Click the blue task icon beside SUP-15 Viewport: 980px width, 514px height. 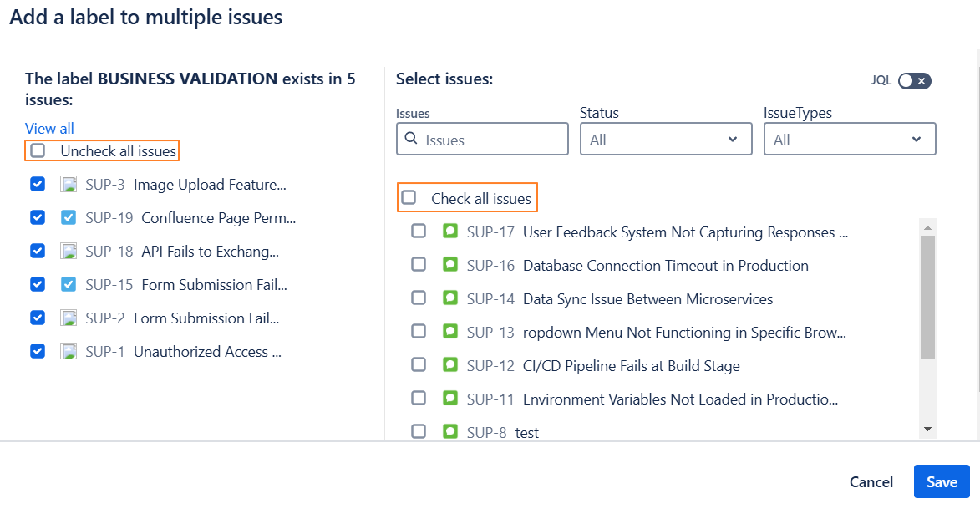69,285
